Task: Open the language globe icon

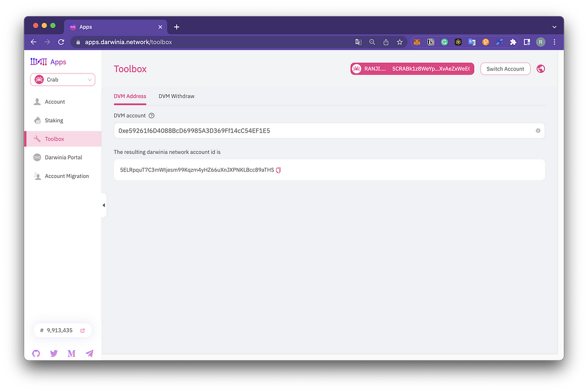Action: (x=540, y=69)
